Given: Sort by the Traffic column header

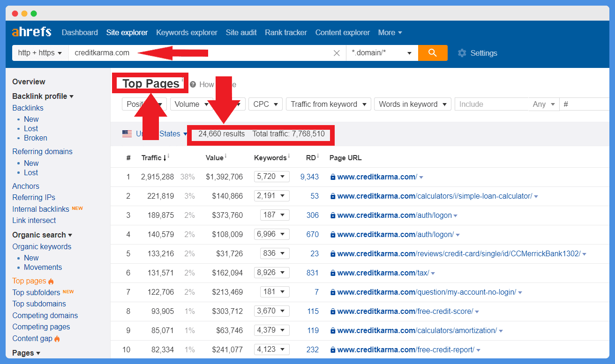Looking at the screenshot, I should [x=154, y=158].
